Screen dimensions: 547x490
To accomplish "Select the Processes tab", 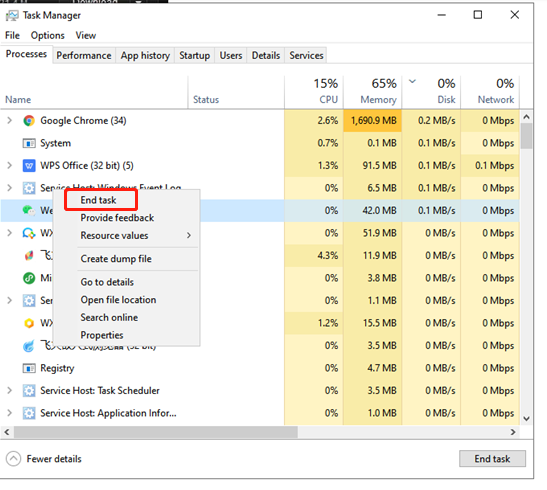I will [26, 54].
